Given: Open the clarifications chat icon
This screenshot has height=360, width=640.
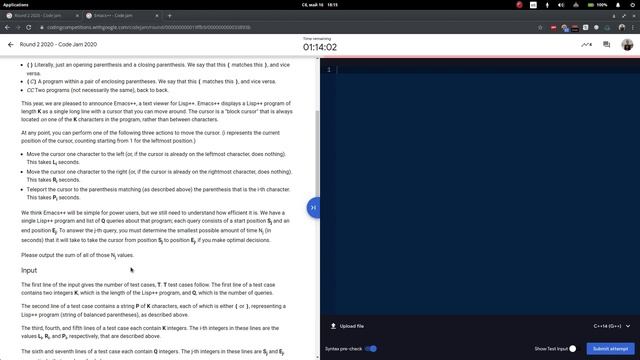Looking at the screenshot, I should [607, 44].
